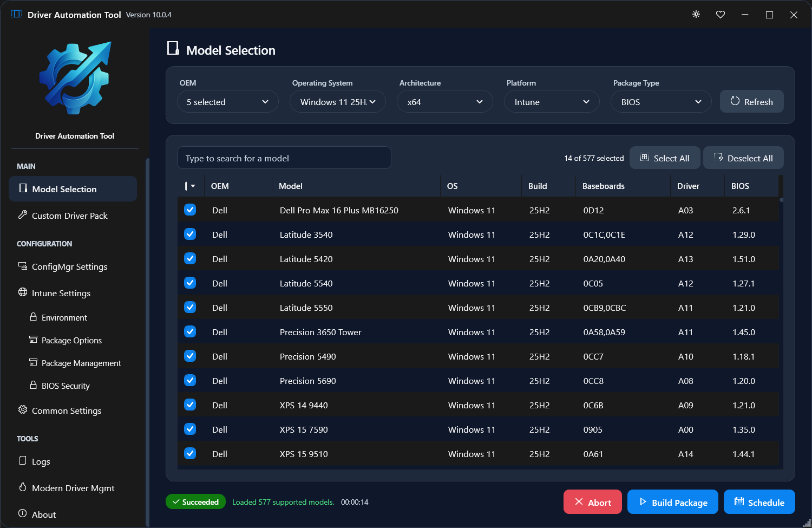The height and width of the screenshot is (528, 812).
Task: Click the Succeeded status badge
Action: (196, 502)
